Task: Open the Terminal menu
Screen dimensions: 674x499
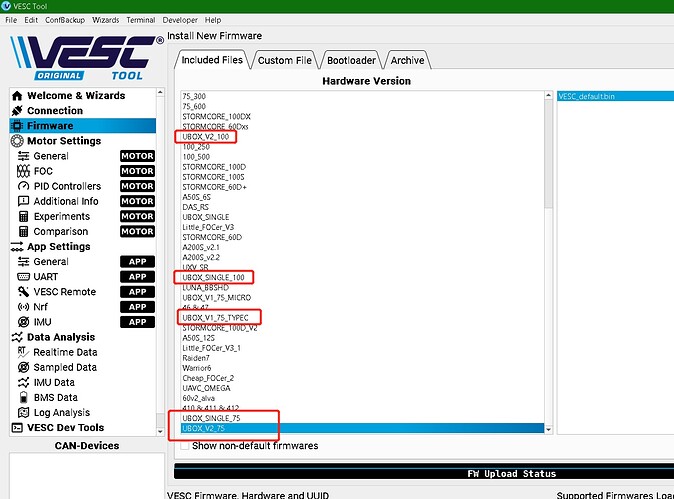Action: (x=141, y=20)
